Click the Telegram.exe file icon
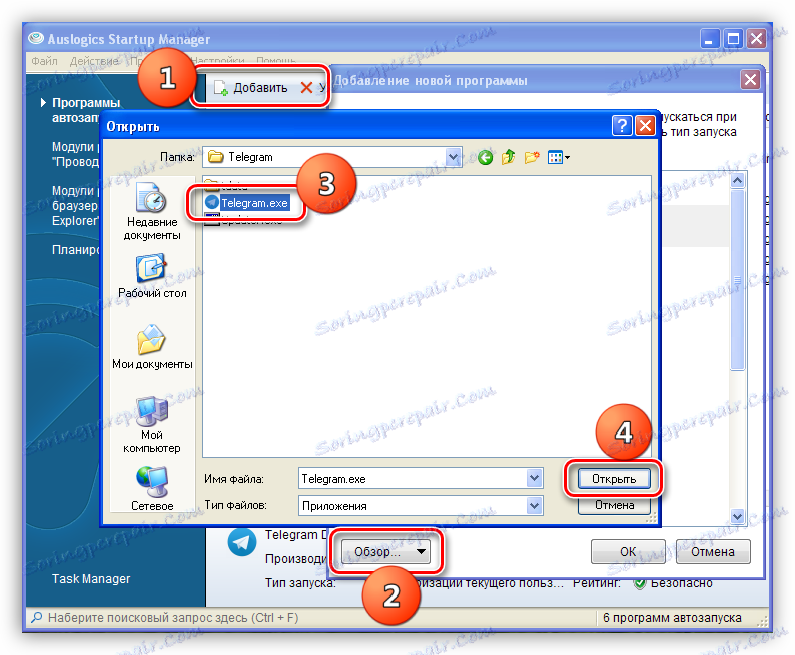 212,202
